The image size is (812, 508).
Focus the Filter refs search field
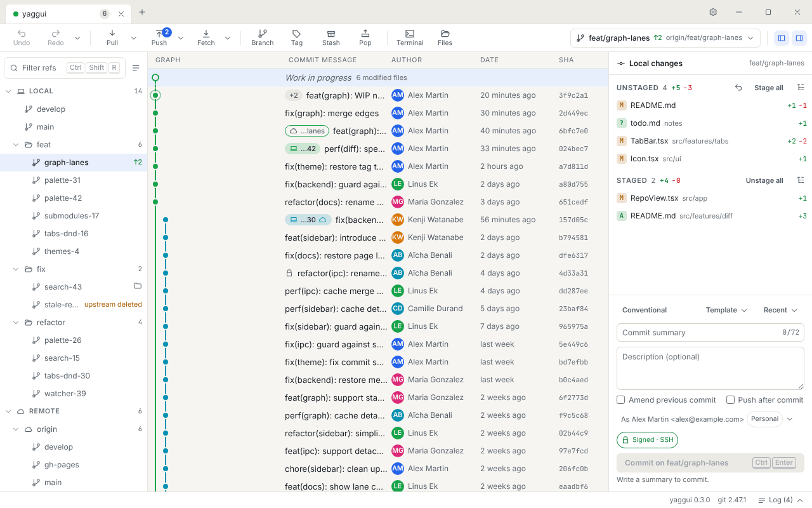pos(65,68)
